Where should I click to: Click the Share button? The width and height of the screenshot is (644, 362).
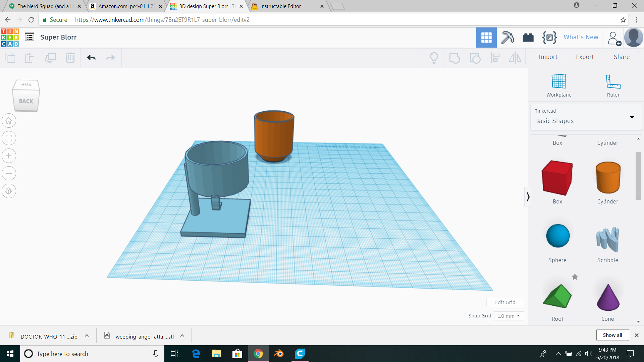point(622,57)
